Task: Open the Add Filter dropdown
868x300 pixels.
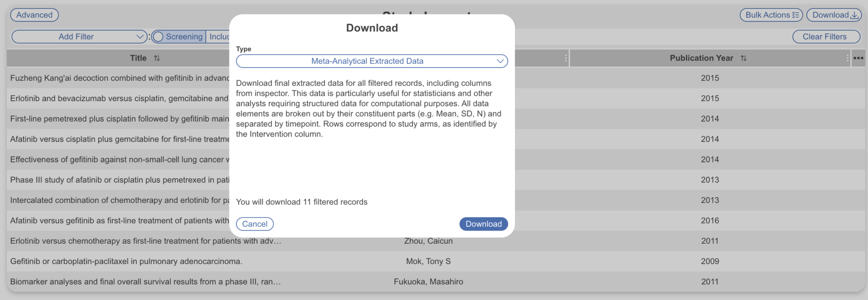Action: (x=80, y=37)
